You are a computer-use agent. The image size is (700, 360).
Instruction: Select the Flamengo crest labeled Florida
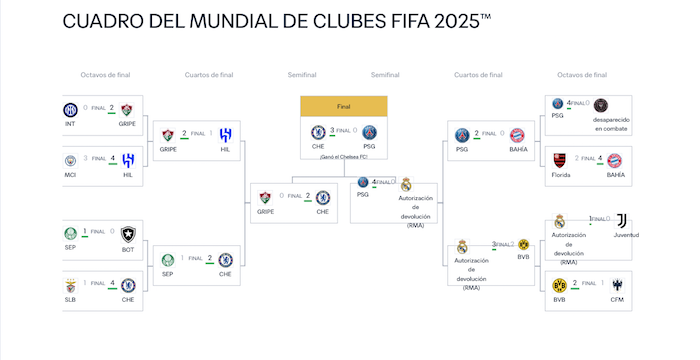(560, 160)
